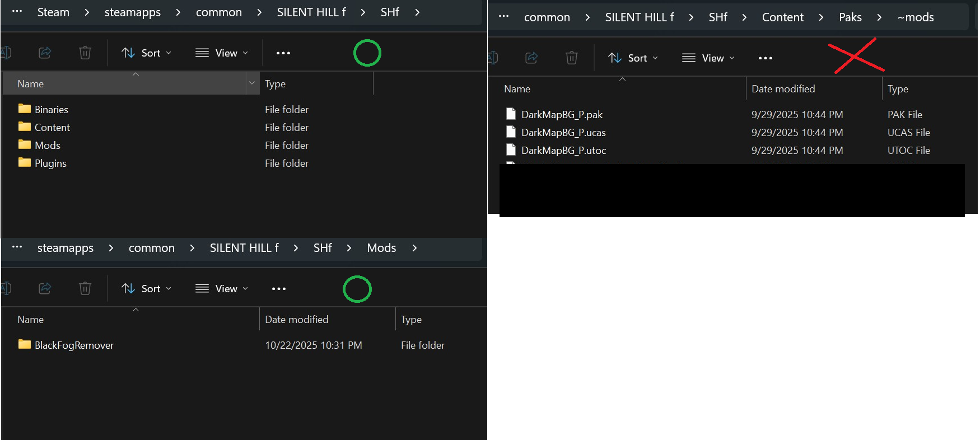Select DarkMapBG_P.ucas file icon
The width and height of the screenshot is (980, 440).
511,132
